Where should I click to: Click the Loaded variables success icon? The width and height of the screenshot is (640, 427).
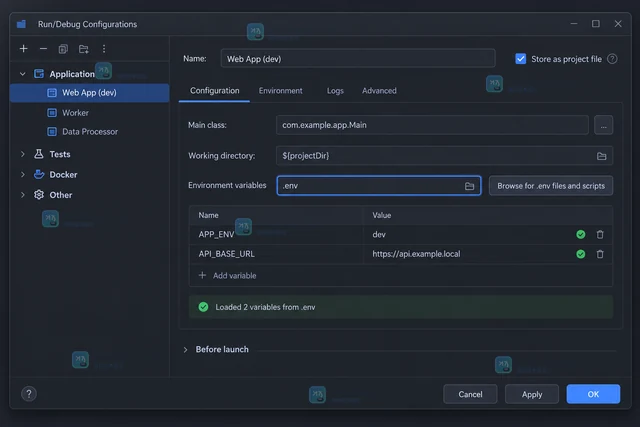tap(203, 307)
